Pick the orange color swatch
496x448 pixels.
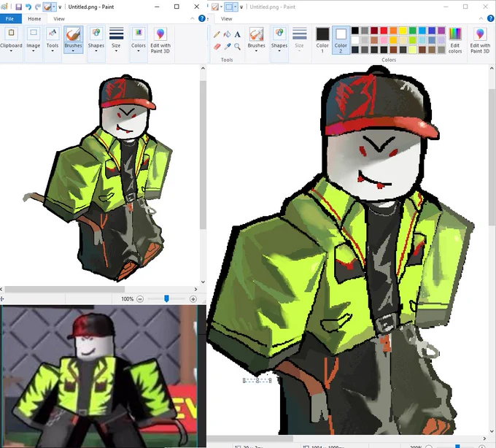(393, 31)
